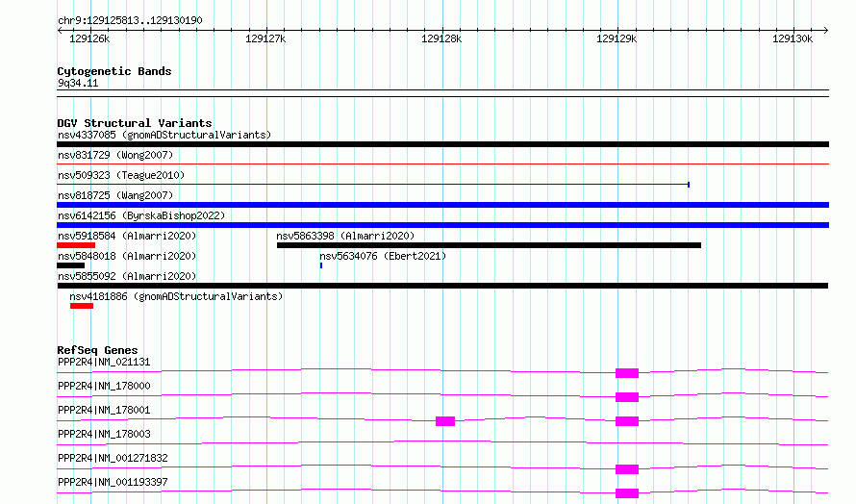This screenshot has height=504, width=856.
Task: Open the PPP2R4|NM_178000 transcript label
Action: coord(104,386)
